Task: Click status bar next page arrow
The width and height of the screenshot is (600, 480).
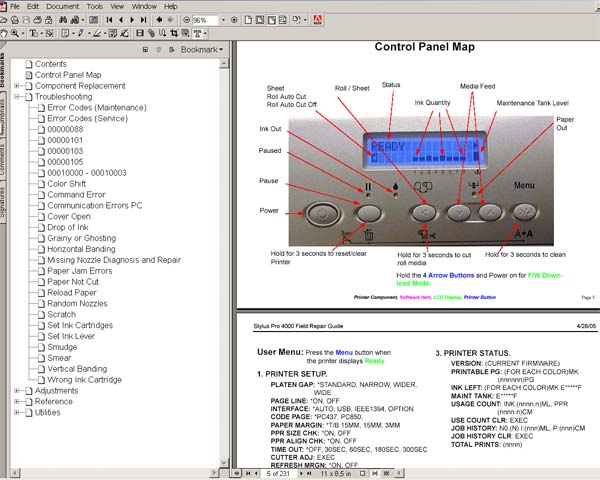Action: (x=301, y=474)
